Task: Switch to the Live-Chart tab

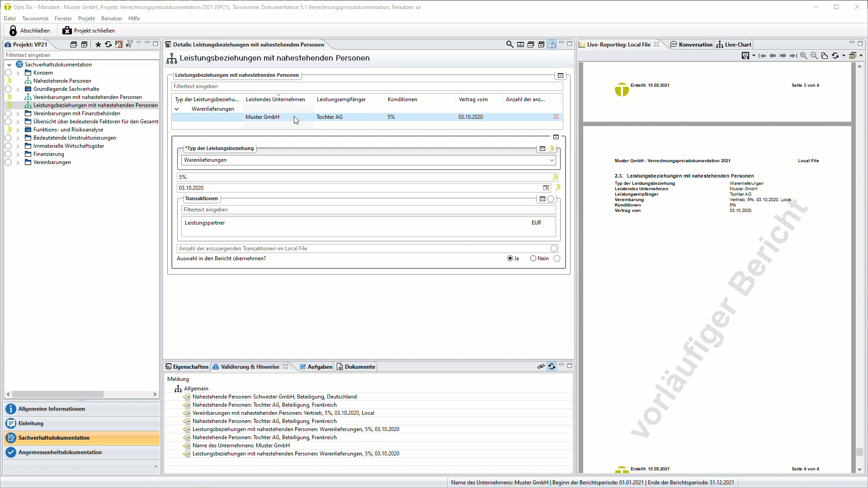Action: (x=734, y=44)
